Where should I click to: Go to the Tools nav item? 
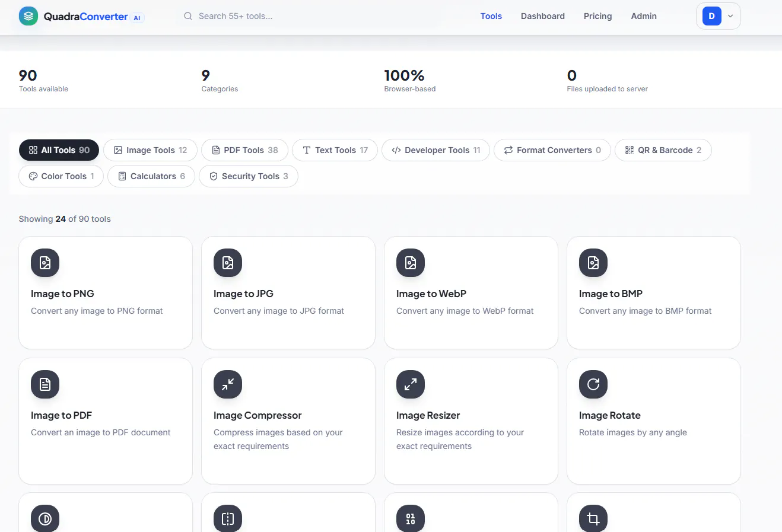click(491, 16)
